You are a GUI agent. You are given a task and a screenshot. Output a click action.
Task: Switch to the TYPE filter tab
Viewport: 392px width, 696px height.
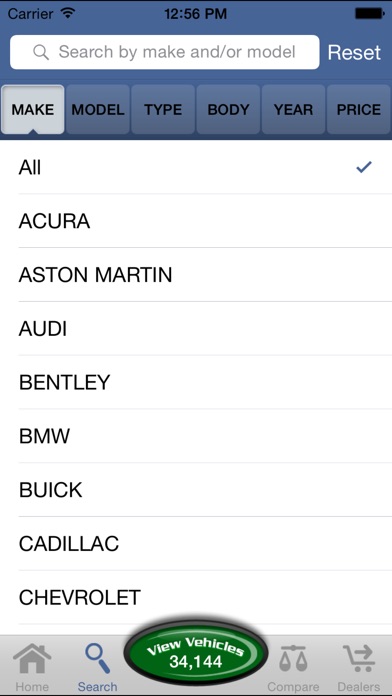click(163, 110)
